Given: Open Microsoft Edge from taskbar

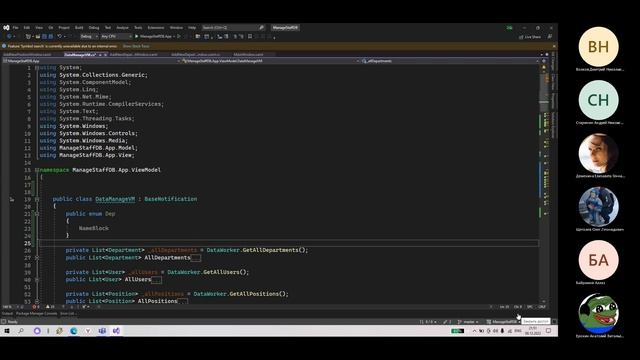Looking at the screenshot, I should pyautogui.click(x=74, y=331).
